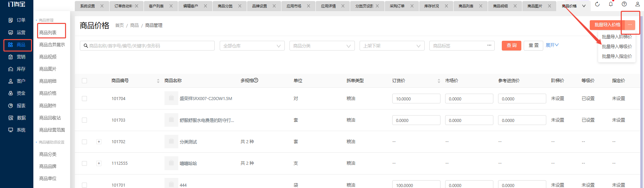Open the 报表 sidebar menu icon
The width and height of the screenshot is (644, 188).
(10, 105)
